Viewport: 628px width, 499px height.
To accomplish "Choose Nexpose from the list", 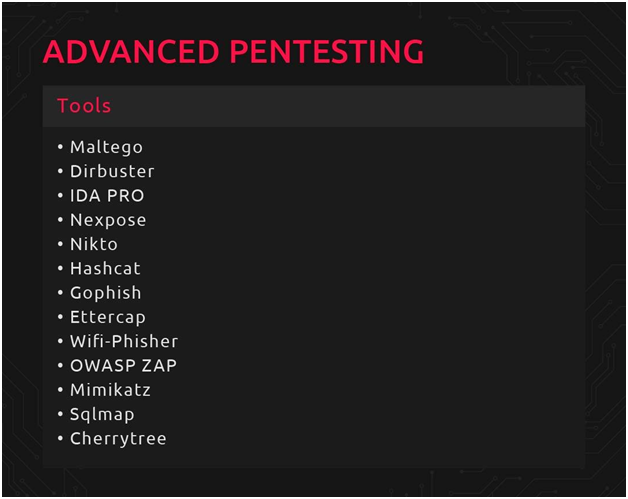I will pyautogui.click(x=108, y=220).
